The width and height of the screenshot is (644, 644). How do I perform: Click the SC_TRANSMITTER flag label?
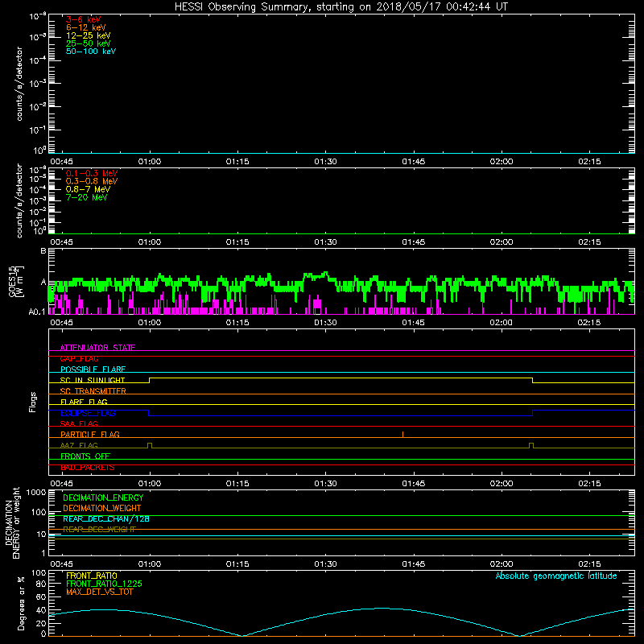tap(93, 391)
